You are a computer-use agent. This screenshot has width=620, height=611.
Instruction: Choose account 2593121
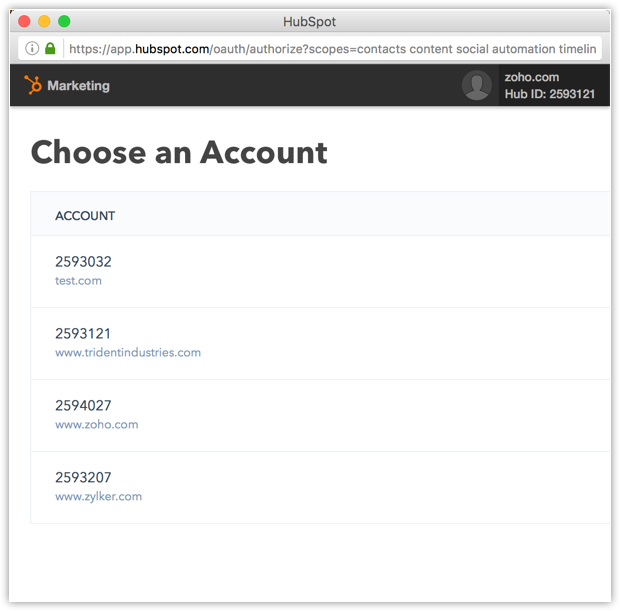tap(83, 334)
